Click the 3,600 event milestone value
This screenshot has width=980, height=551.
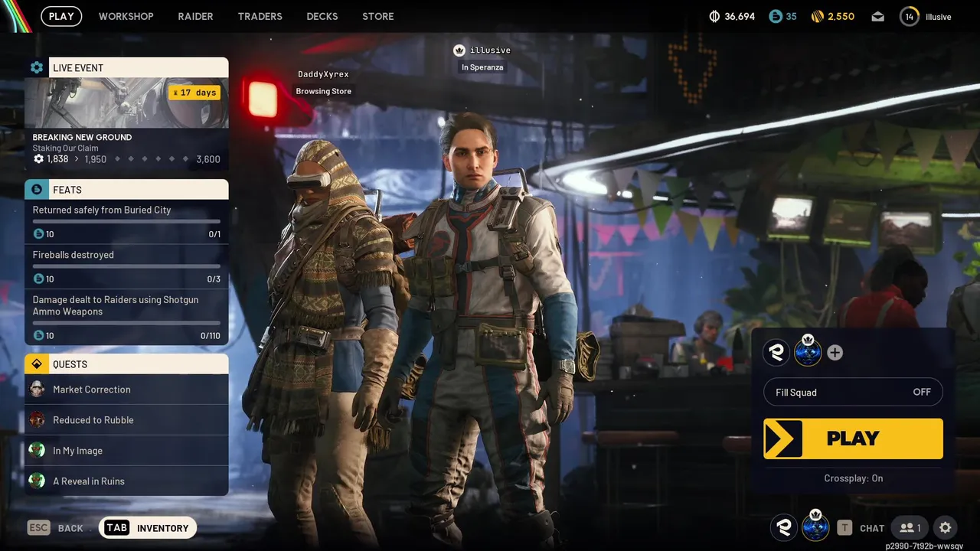pos(208,159)
